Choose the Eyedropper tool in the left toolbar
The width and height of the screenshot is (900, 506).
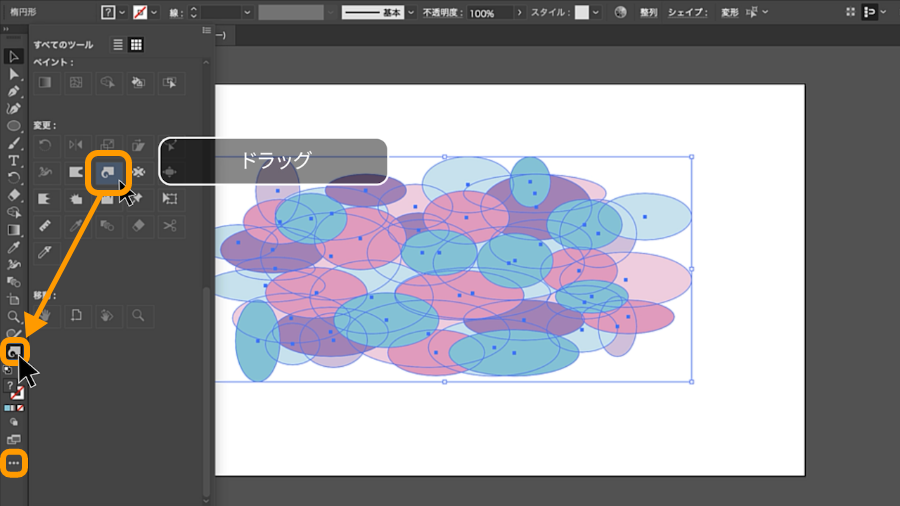[14, 247]
